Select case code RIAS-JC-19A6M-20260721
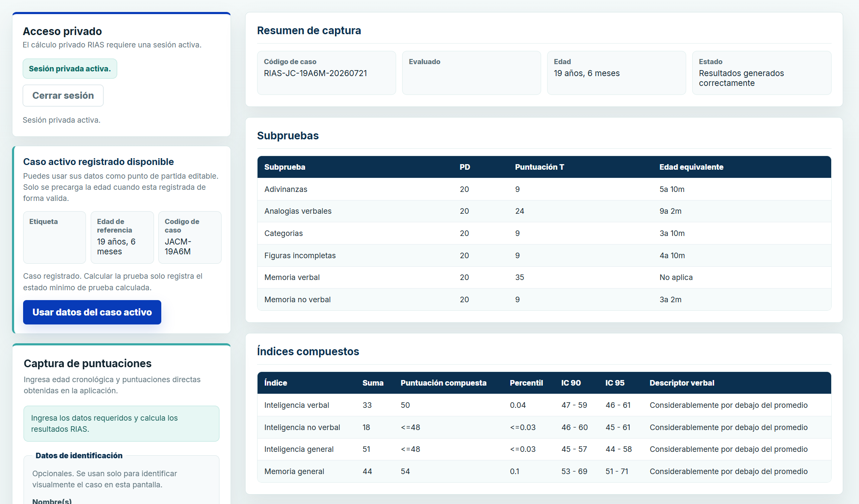 click(315, 73)
